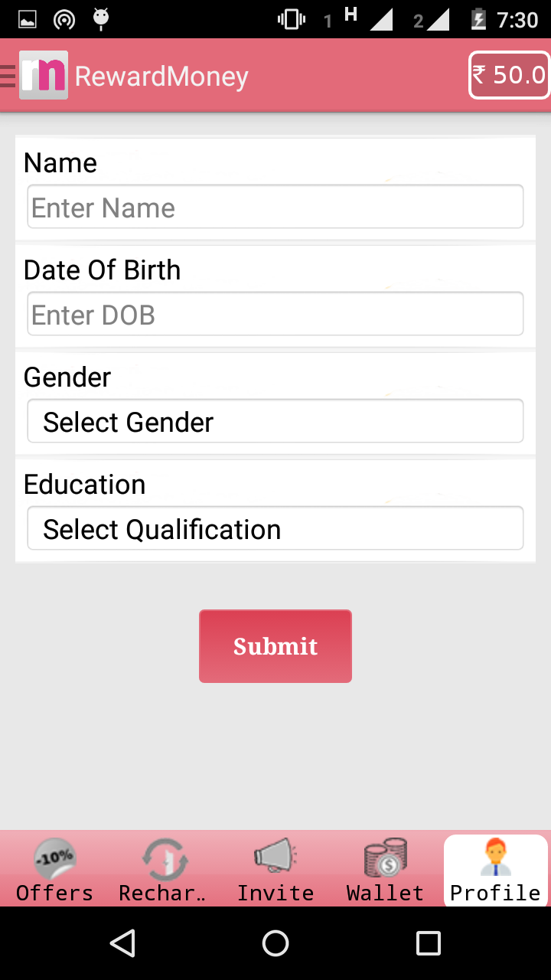Image resolution: width=551 pixels, height=980 pixels.
Task: Click the Enter Name text field
Action: click(x=275, y=207)
